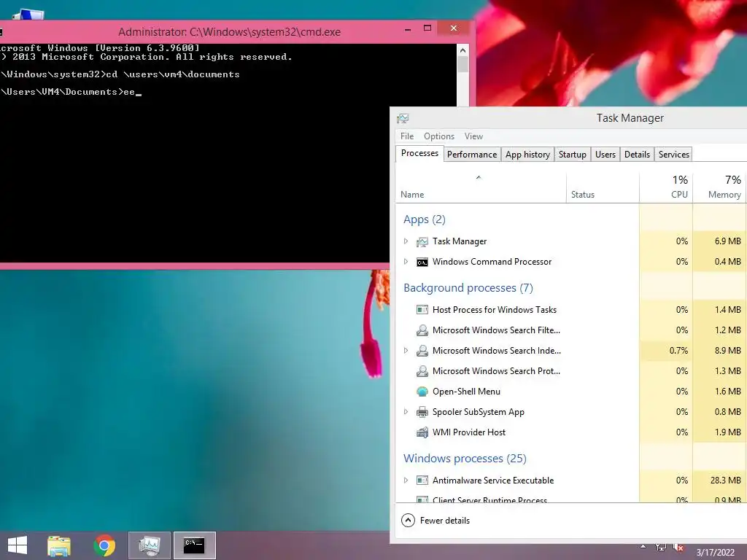
Task: Sort processes by Name column header
Action: (x=481, y=187)
